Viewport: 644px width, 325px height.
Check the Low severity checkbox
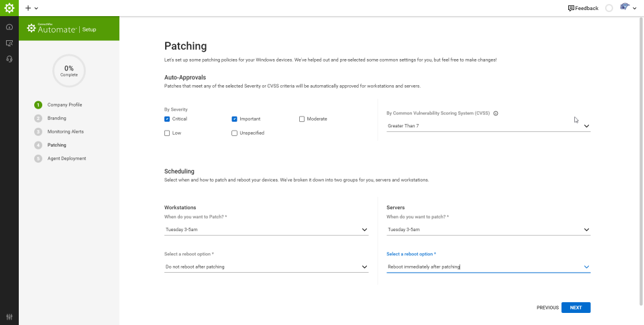[x=167, y=133]
